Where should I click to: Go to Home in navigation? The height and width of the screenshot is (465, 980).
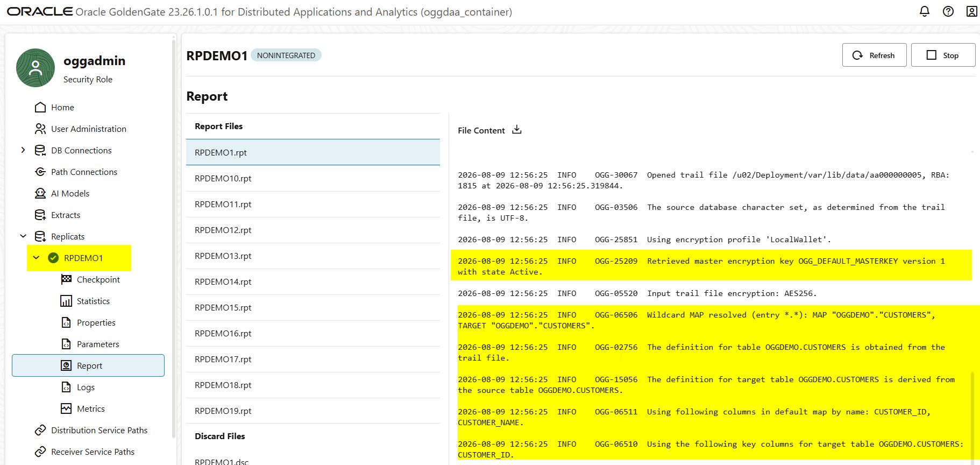[62, 107]
